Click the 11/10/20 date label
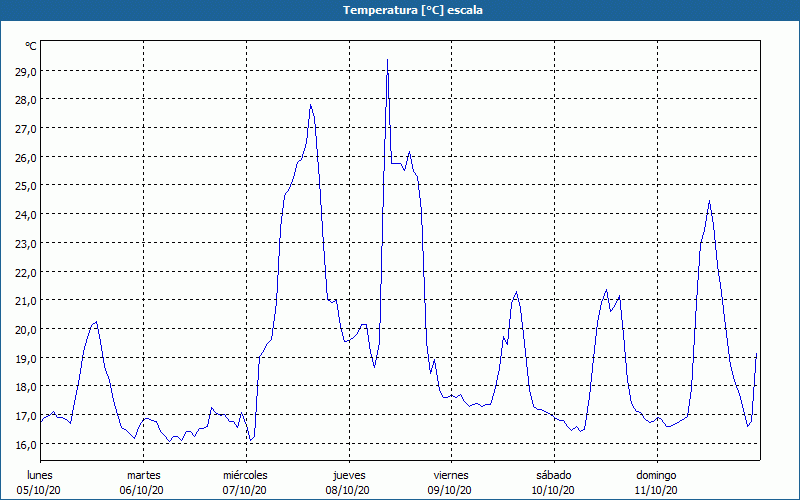 tap(656, 490)
